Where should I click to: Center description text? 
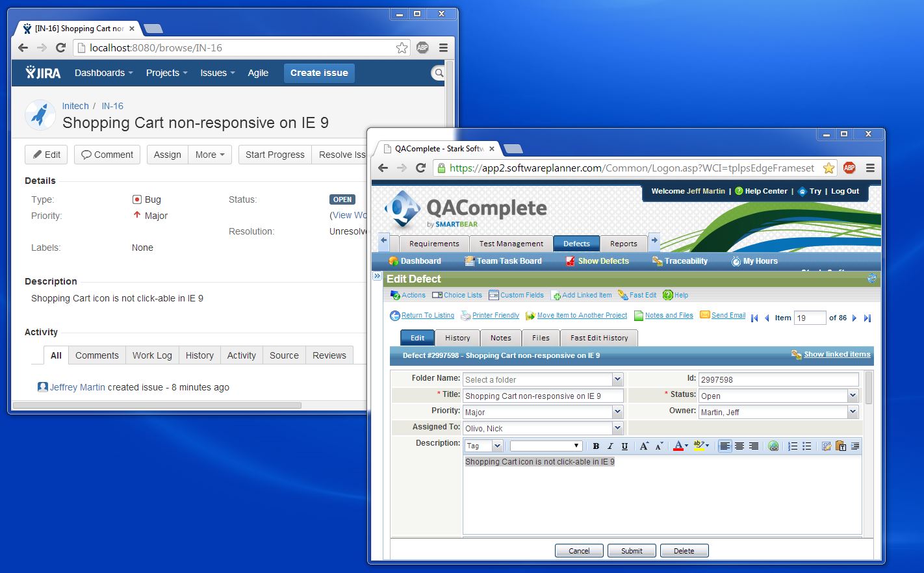coord(739,446)
